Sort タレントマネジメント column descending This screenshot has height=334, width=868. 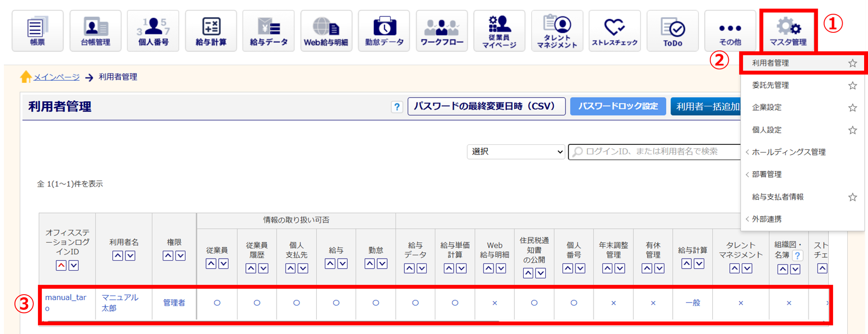[747, 268]
